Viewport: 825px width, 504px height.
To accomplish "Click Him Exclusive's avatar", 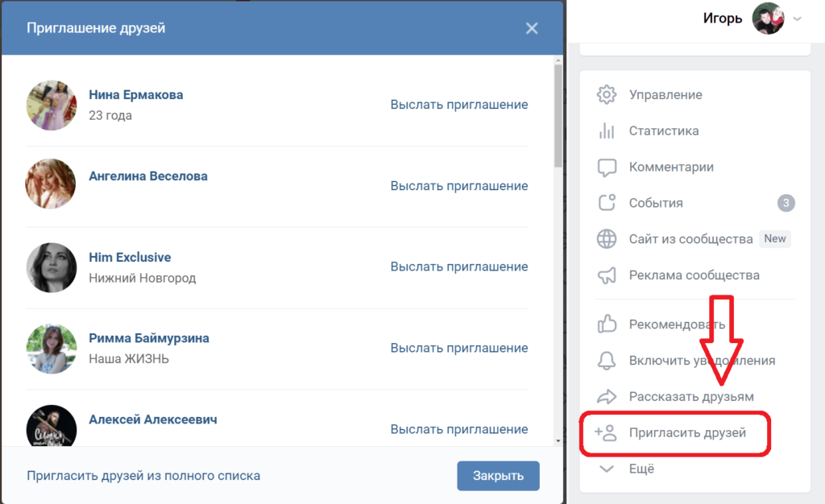I will click(x=52, y=267).
